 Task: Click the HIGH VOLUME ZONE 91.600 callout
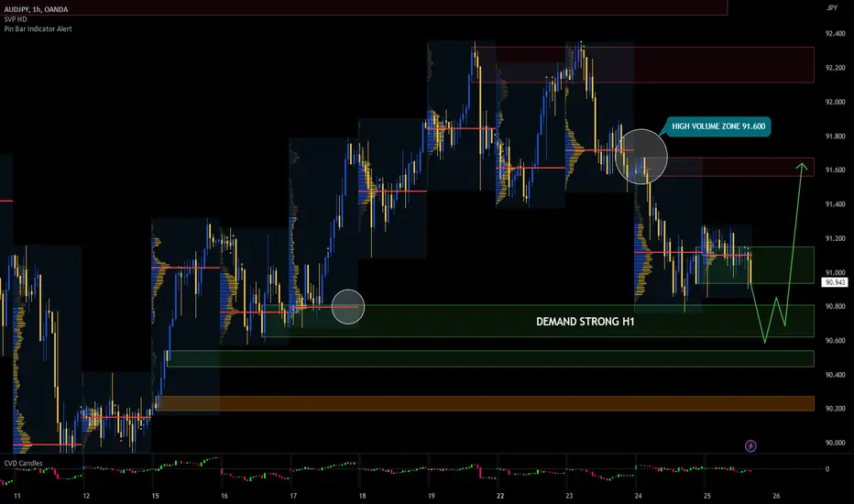click(718, 126)
